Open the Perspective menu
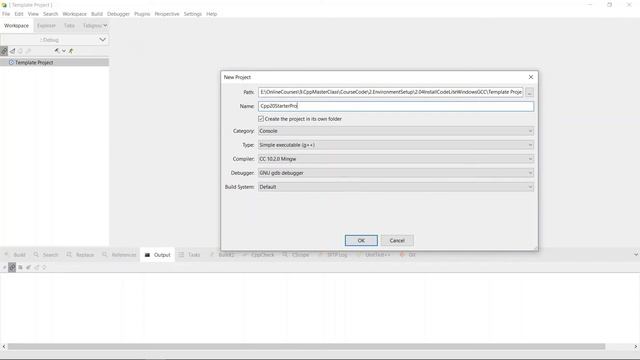Screen dimensions: 640x360 (167, 14)
